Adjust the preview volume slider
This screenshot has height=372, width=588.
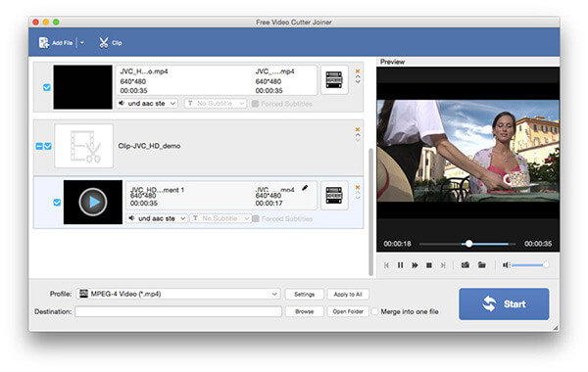pyautogui.click(x=530, y=265)
